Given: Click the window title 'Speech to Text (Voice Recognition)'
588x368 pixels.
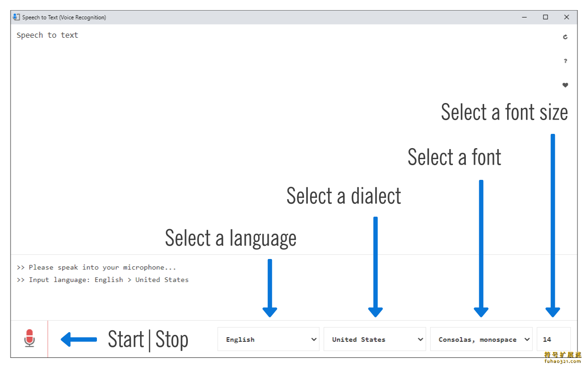Looking at the screenshot, I should 64,17.
